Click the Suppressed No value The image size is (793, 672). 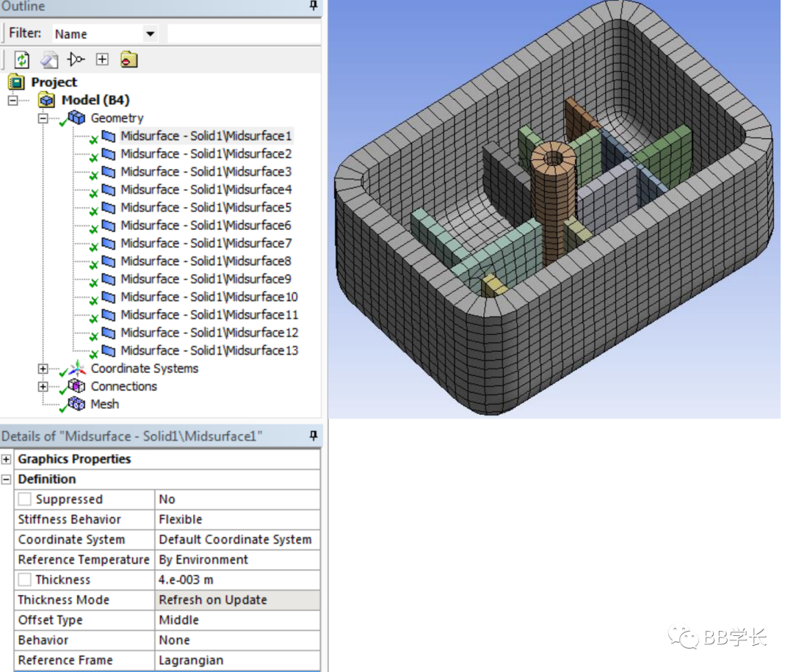point(237,499)
